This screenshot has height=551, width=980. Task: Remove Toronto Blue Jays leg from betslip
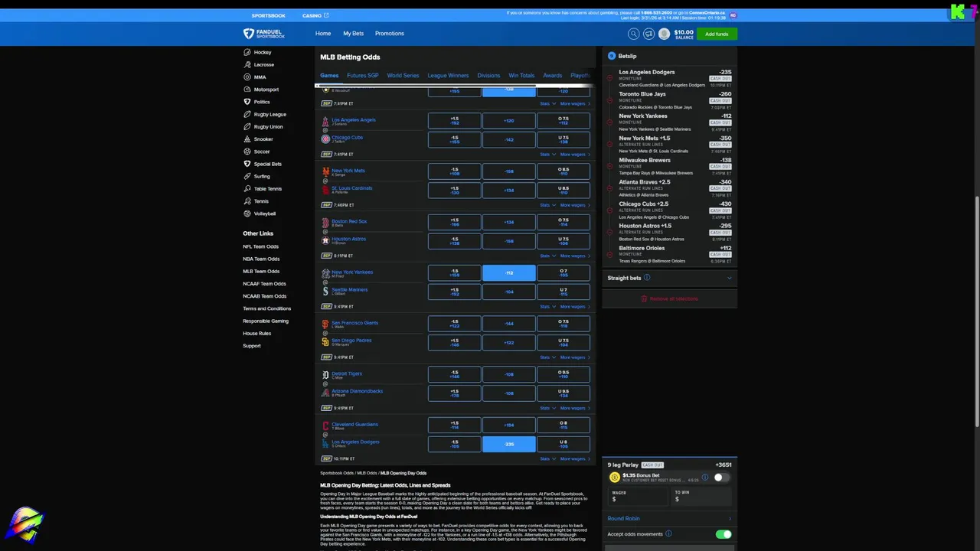click(x=610, y=100)
